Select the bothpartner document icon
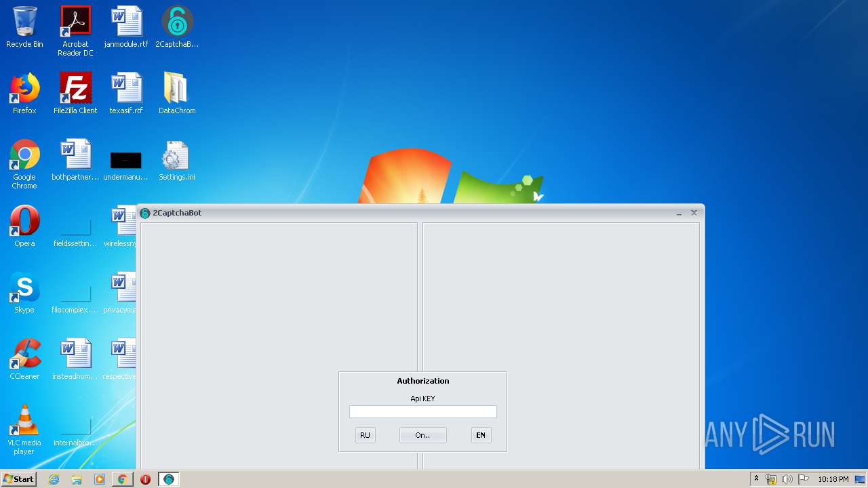 coord(75,160)
